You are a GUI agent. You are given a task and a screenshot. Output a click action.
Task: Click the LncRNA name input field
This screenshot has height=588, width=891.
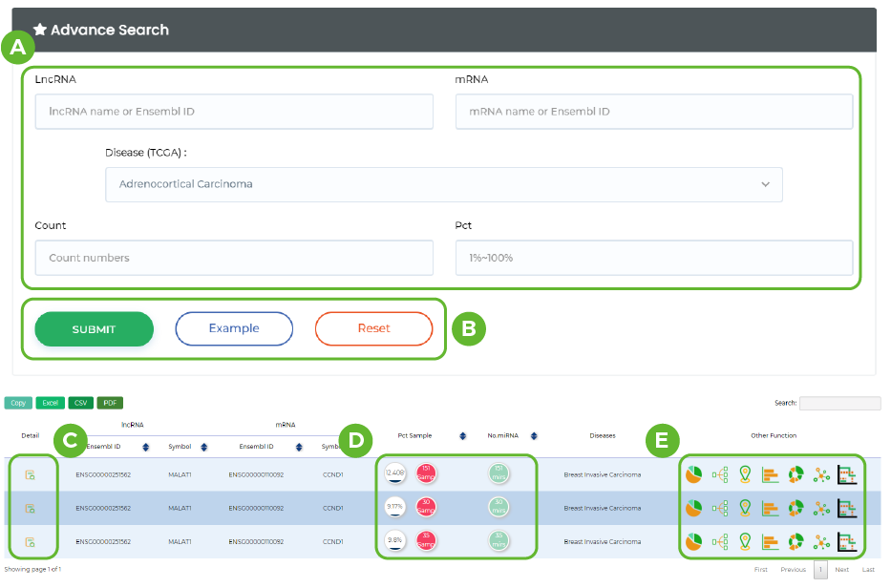point(234,112)
